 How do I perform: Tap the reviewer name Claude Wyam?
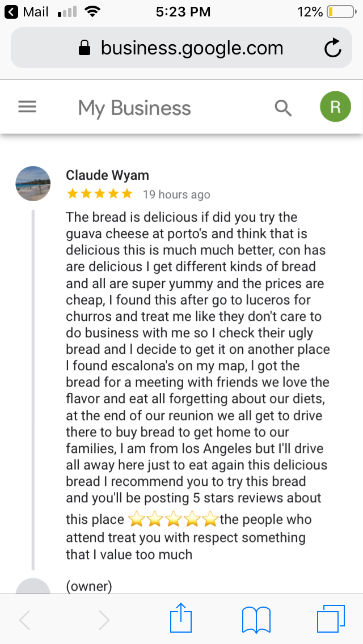point(108,175)
